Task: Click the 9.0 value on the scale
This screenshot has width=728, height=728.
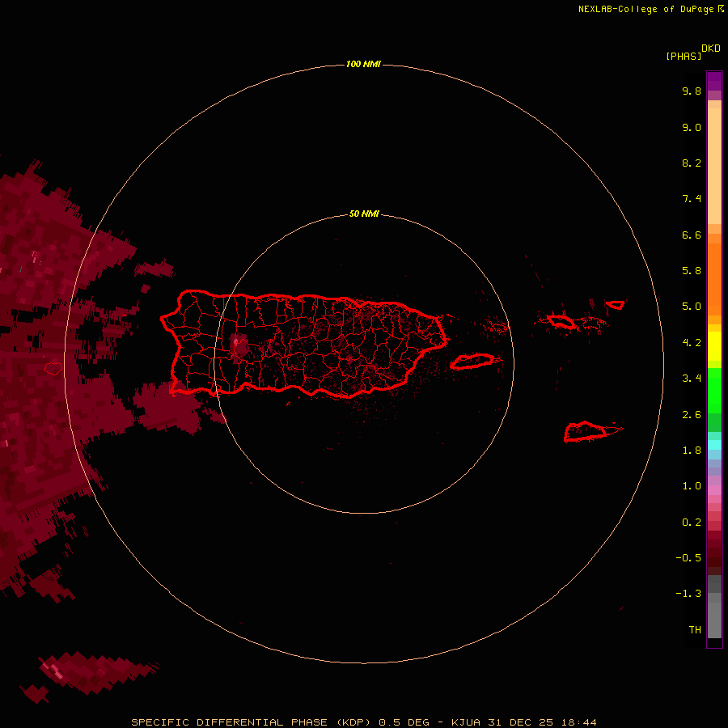Action: click(x=692, y=127)
